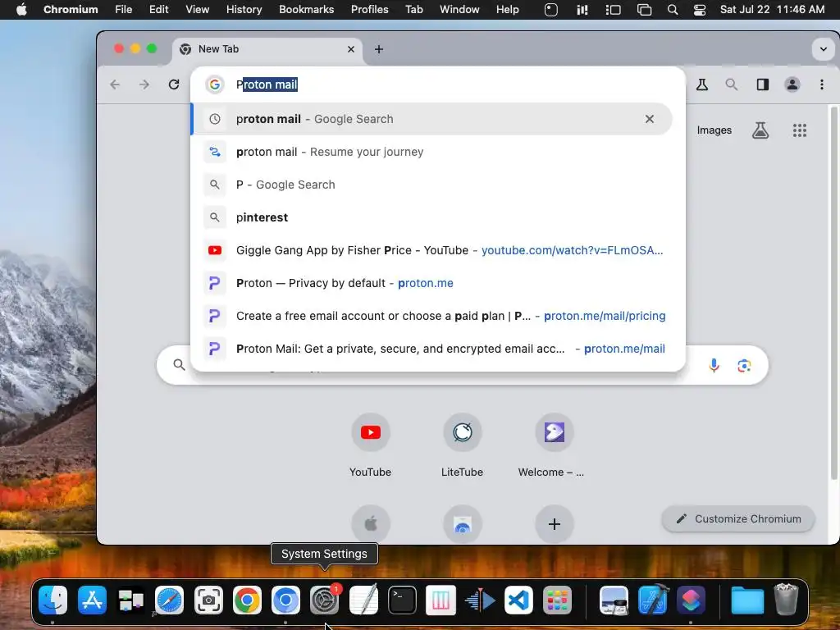Open the File menu
840x630 pixels.
click(x=123, y=10)
